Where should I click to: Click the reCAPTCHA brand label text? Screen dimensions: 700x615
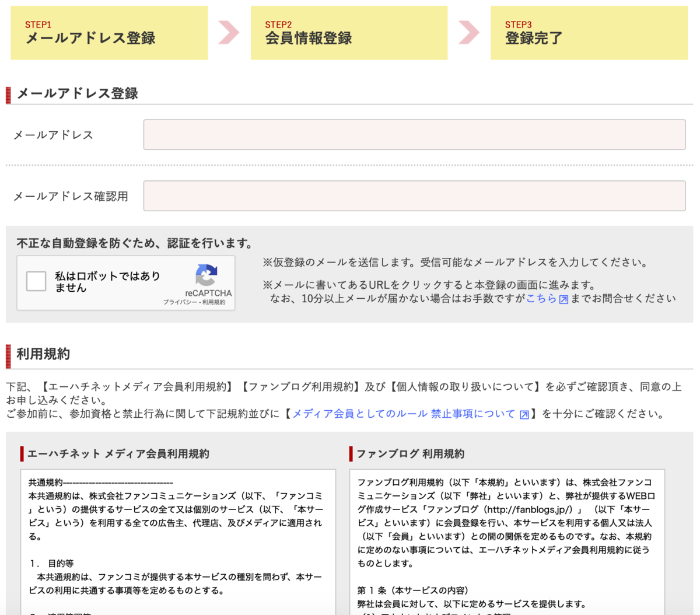[208, 293]
